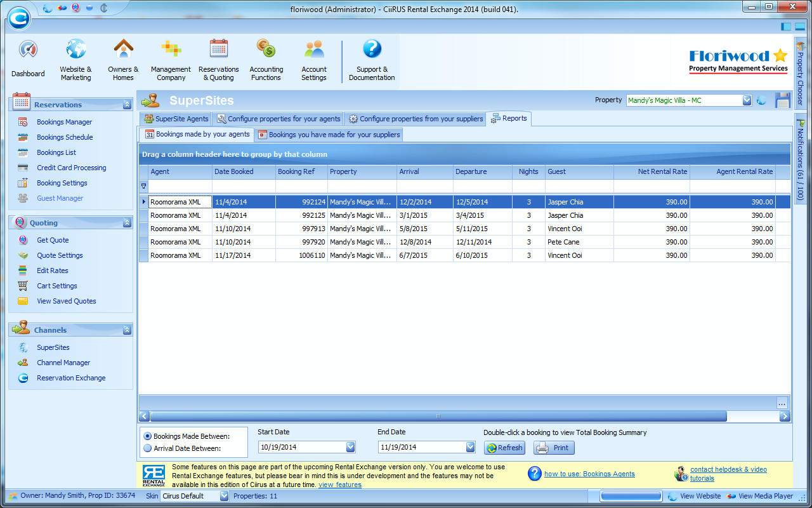
Task: Select booking row with ref 1006110
Action: tap(465, 255)
